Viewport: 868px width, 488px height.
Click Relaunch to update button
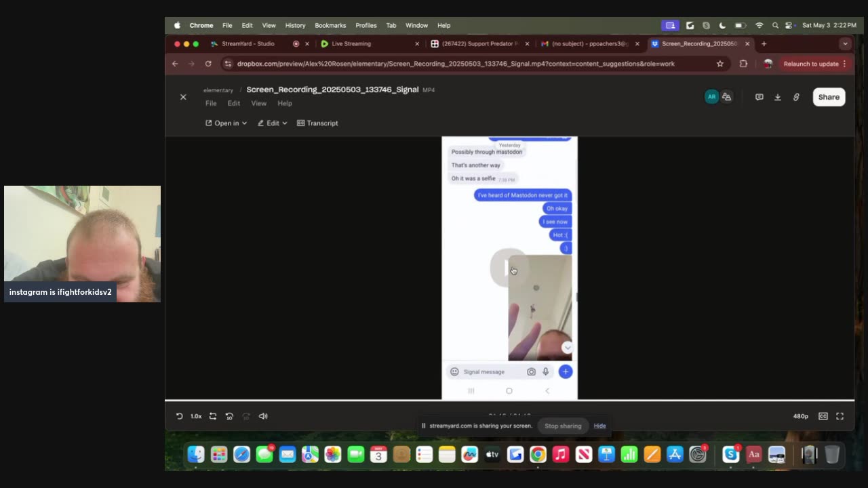coord(815,64)
